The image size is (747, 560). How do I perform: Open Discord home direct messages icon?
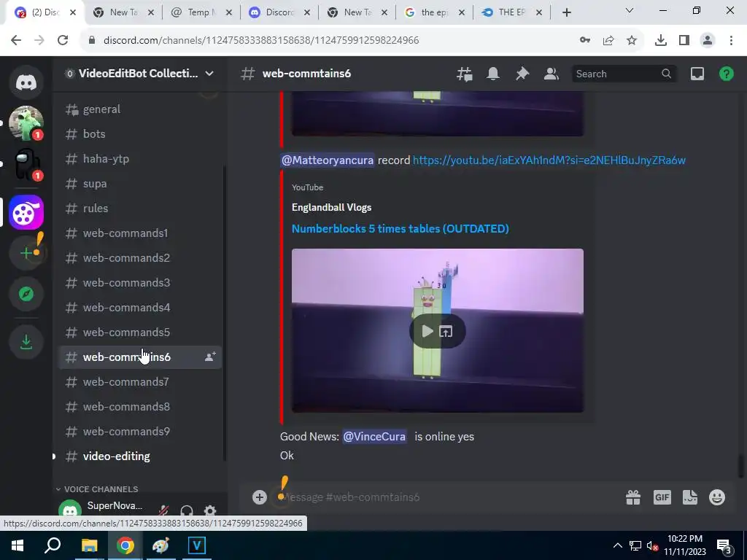point(26,82)
